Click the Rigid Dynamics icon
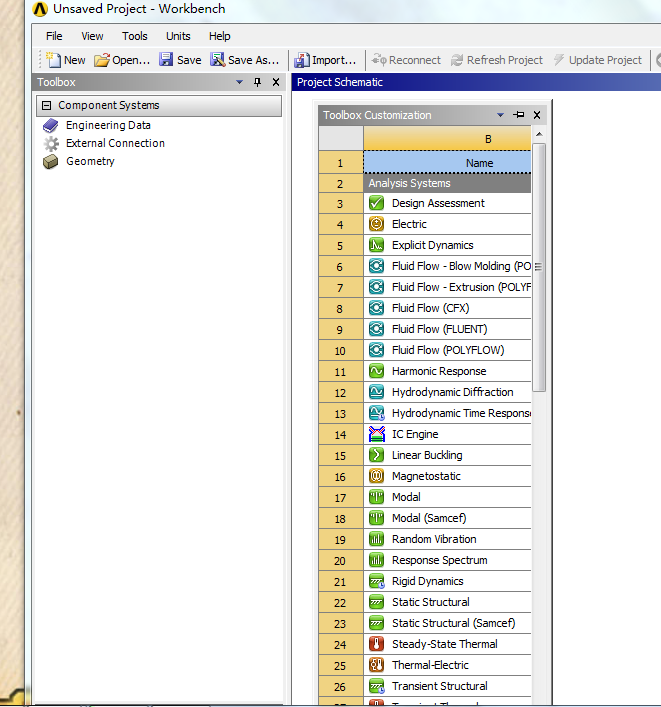Viewport: 661px width, 707px height. (376, 581)
